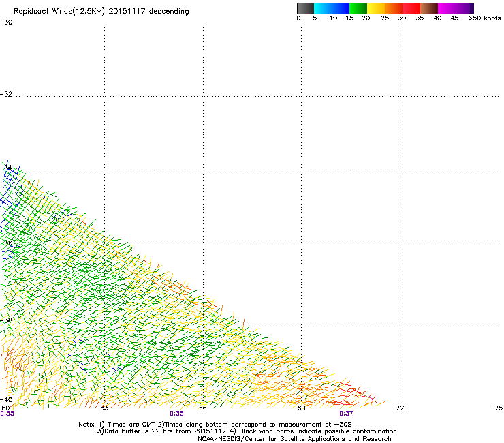Click the brown 35-40 knots color band
Screen dimensions: 504x443
tap(429, 8)
